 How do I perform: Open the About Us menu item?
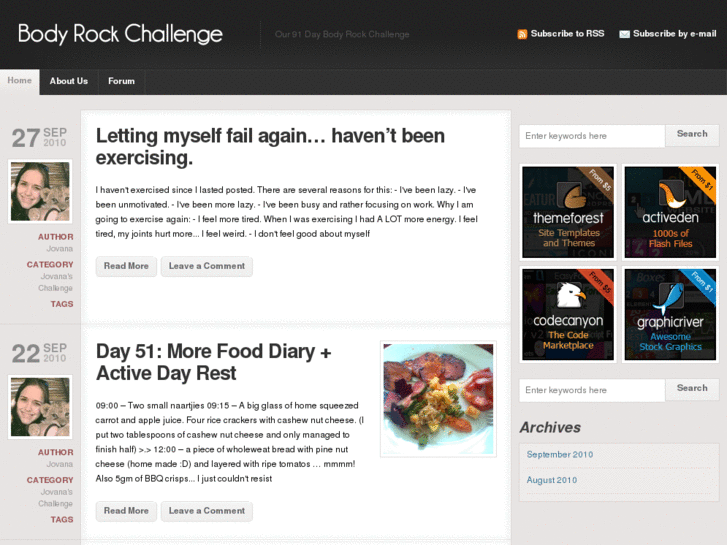(69, 81)
